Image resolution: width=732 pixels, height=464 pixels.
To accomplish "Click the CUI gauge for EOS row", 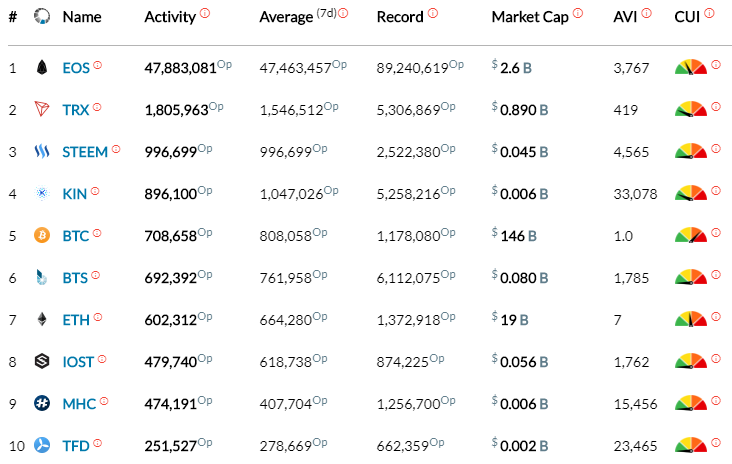I will click(690, 68).
